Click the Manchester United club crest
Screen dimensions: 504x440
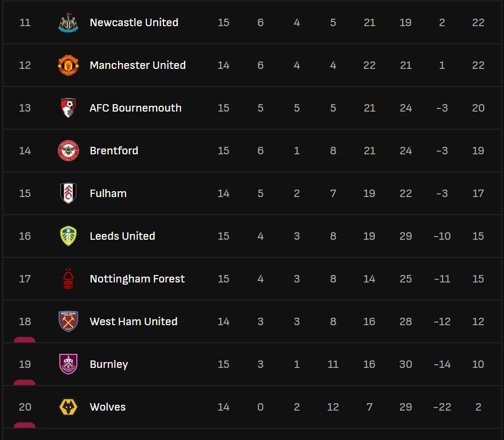[x=68, y=65]
